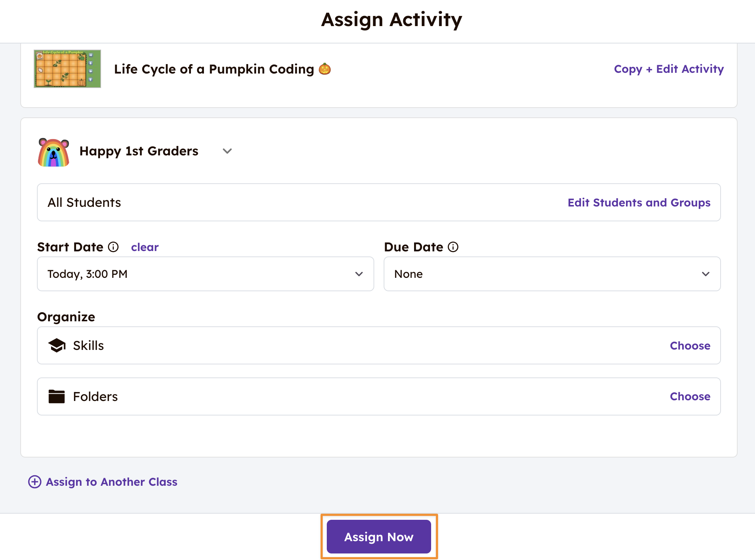Choose folders for this activity
Image resolution: width=755 pixels, height=560 pixels.
point(690,397)
